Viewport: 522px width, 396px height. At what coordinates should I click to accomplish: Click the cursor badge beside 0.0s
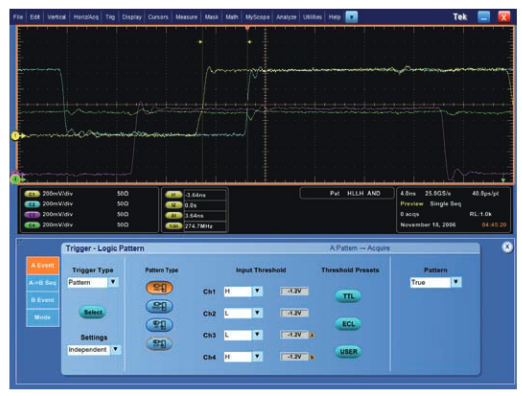point(174,205)
